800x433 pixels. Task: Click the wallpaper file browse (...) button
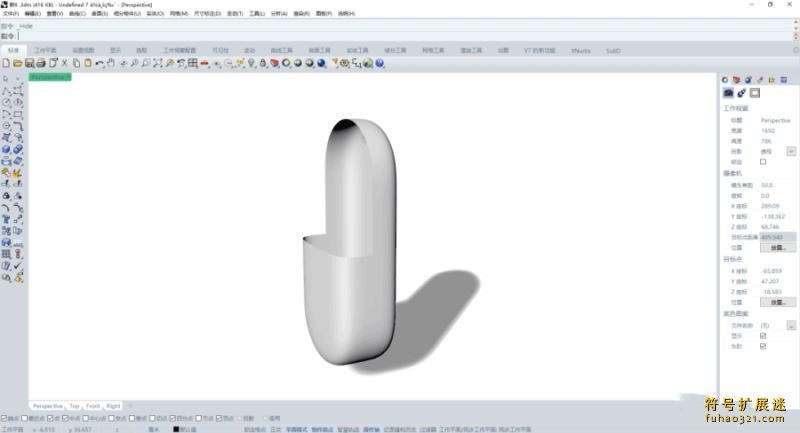[x=791, y=325]
